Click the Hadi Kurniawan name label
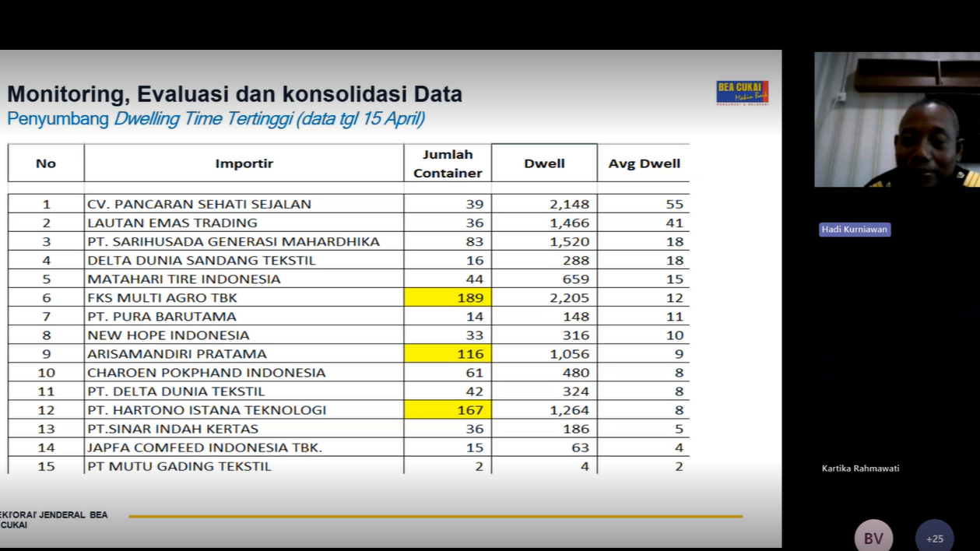The width and height of the screenshot is (980, 551). pyautogui.click(x=855, y=230)
